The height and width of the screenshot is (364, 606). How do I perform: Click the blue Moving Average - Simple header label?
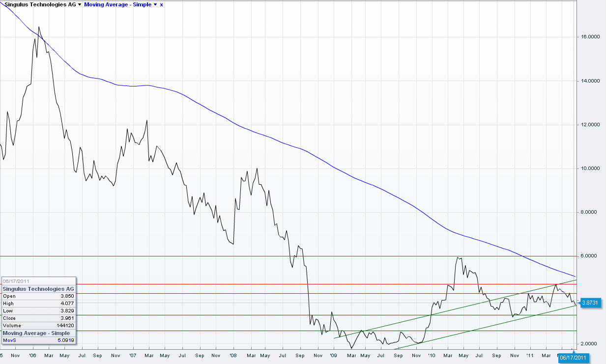coord(118,4)
